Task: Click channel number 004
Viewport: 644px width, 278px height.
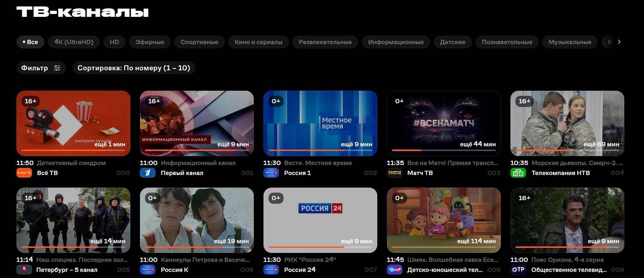Action: (x=617, y=173)
